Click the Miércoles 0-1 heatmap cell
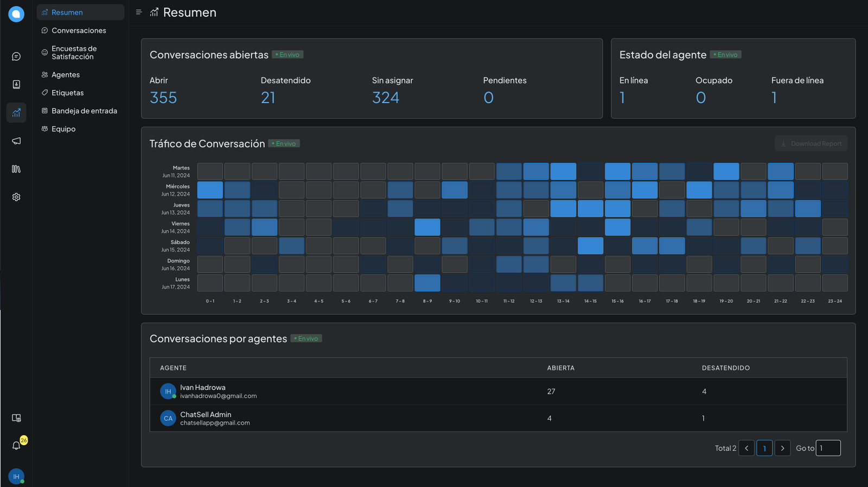Screen dimensions: 868x487 pos(210,190)
